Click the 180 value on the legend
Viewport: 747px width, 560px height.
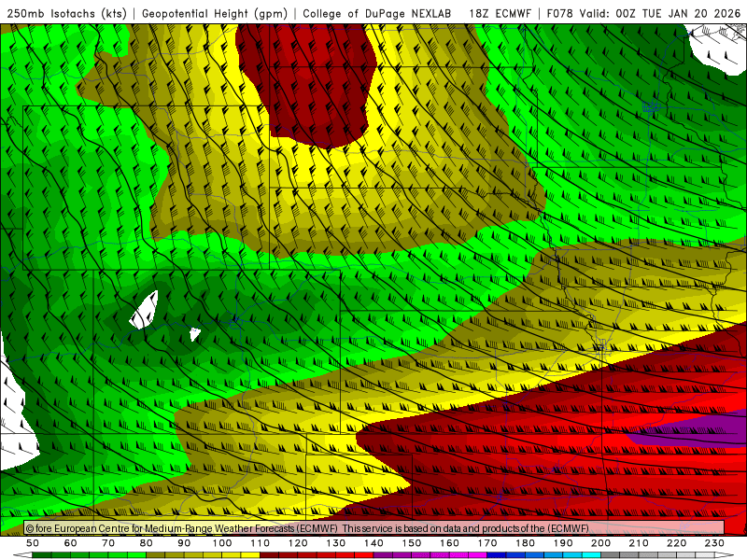525,543
